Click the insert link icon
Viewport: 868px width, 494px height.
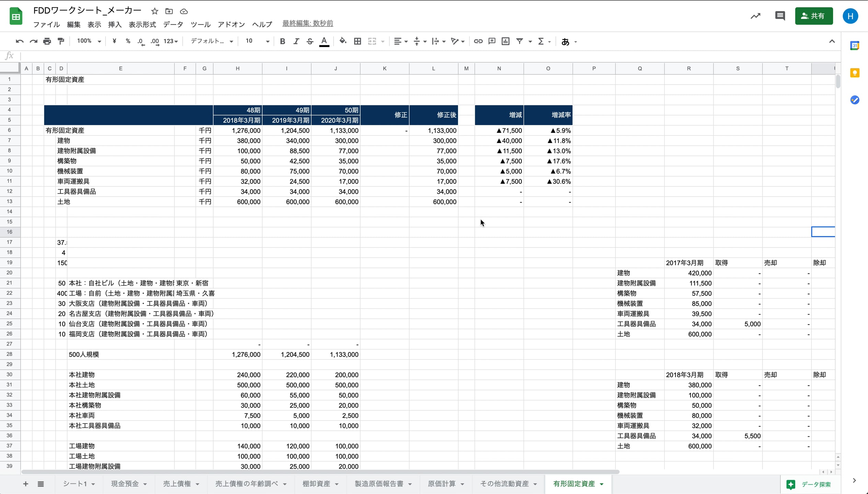478,42
